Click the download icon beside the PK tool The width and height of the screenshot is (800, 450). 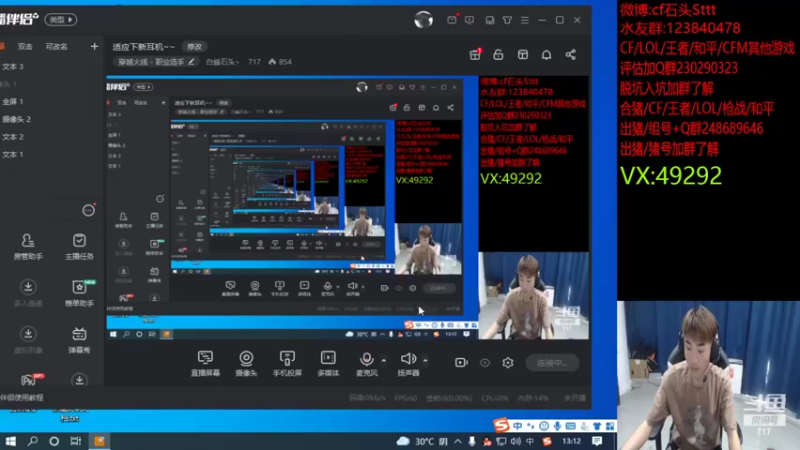79,380
